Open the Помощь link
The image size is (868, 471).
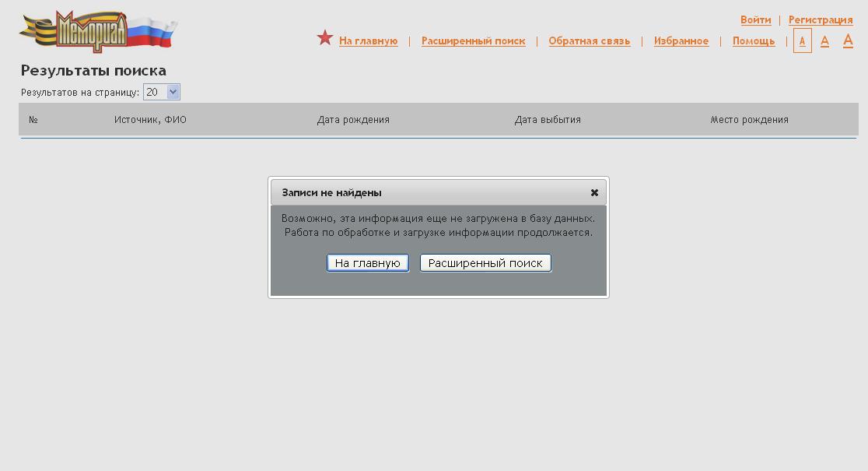coord(753,41)
